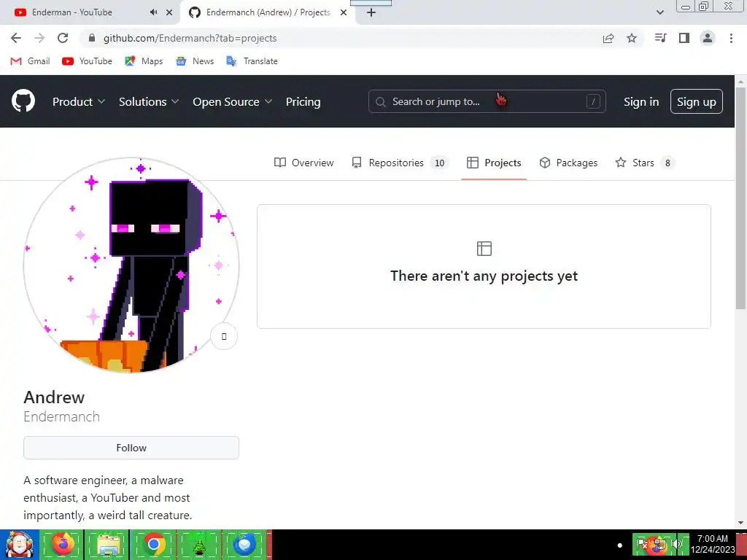This screenshot has height=560, width=747.
Task: Click the Sign up button
Action: [697, 101]
